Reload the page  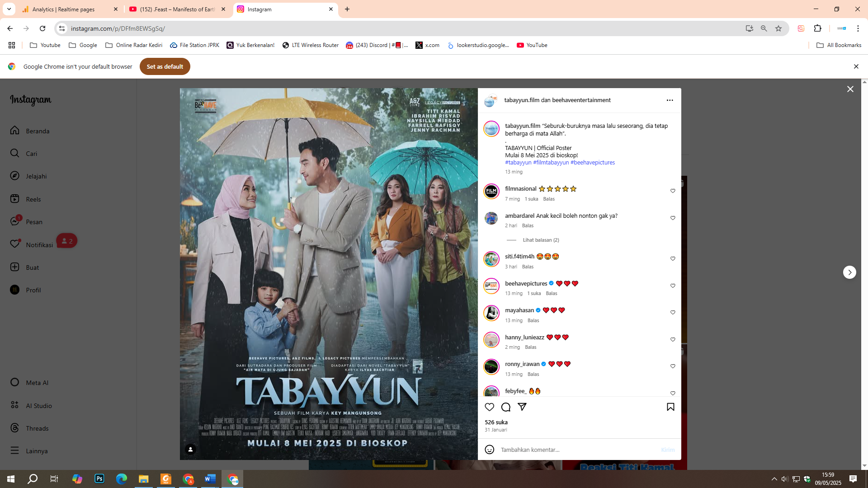click(x=42, y=28)
